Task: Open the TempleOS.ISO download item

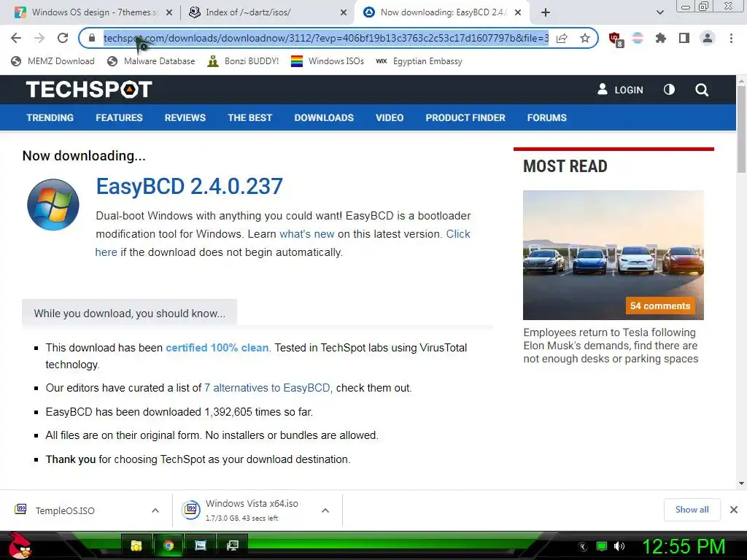Action: [65, 510]
